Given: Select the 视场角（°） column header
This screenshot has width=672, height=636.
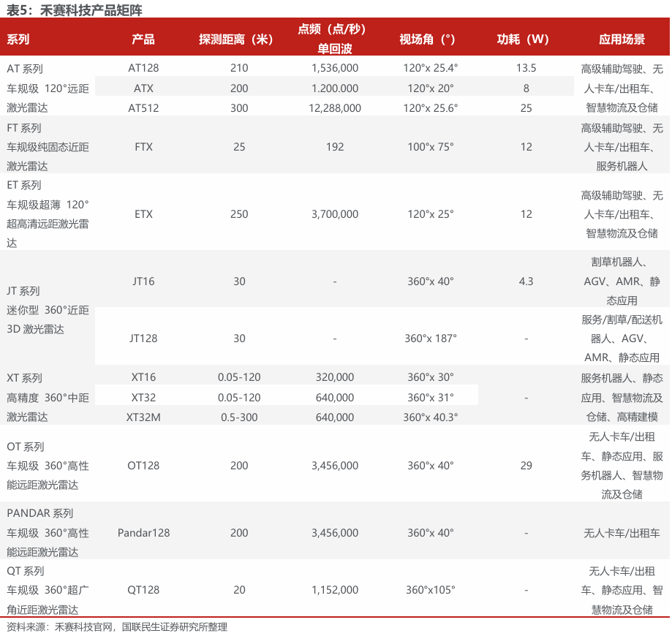Looking at the screenshot, I should pos(430,39).
